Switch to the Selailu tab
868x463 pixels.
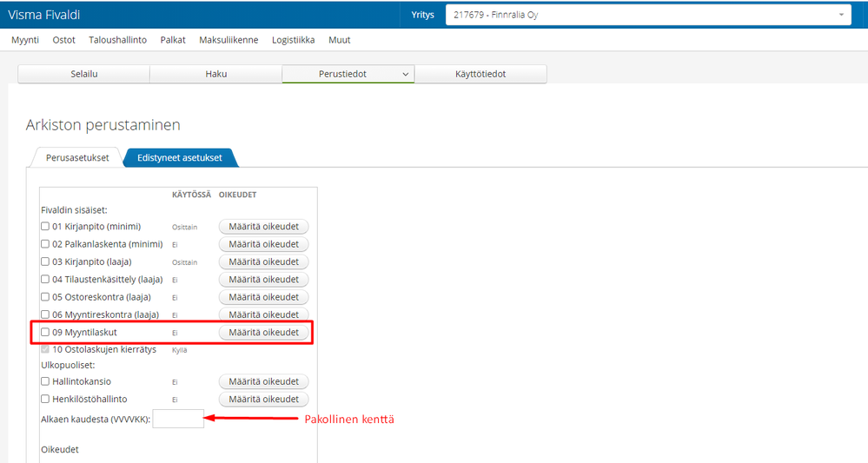tap(84, 74)
